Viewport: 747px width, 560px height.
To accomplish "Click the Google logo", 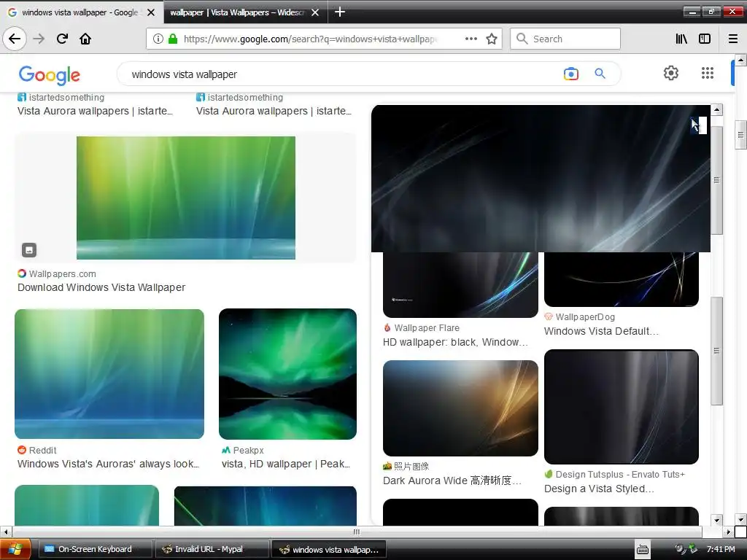I will (50, 75).
